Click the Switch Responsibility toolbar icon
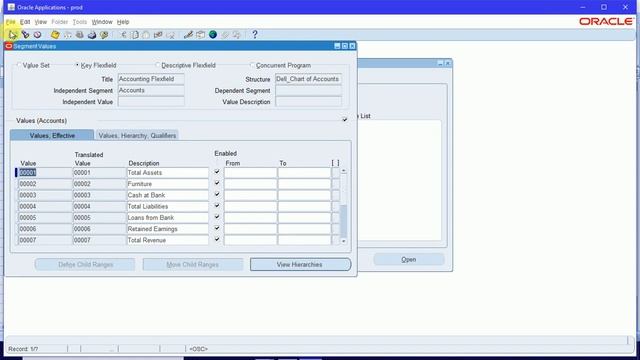Image resolution: width=640 pixels, height=360 pixels. click(80, 35)
